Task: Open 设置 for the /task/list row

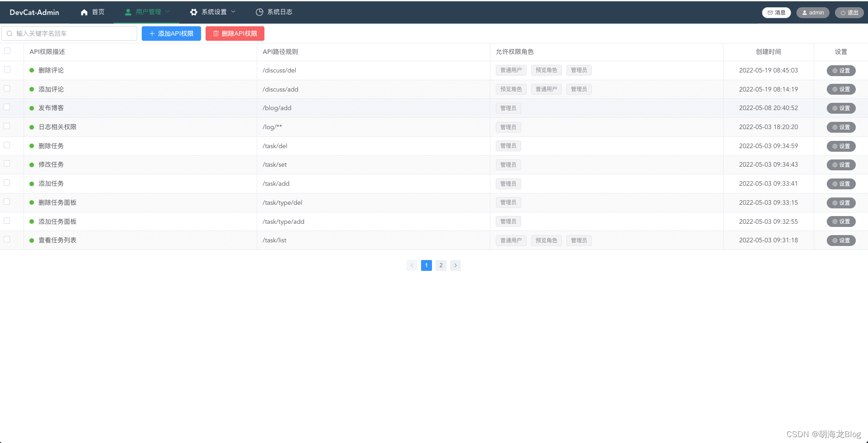Action: click(841, 241)
